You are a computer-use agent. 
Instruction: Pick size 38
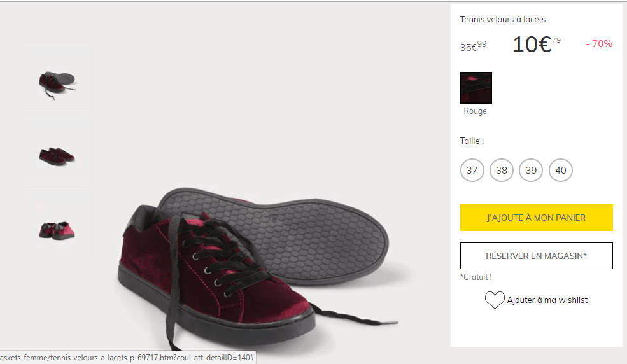[x=502, y=171]
